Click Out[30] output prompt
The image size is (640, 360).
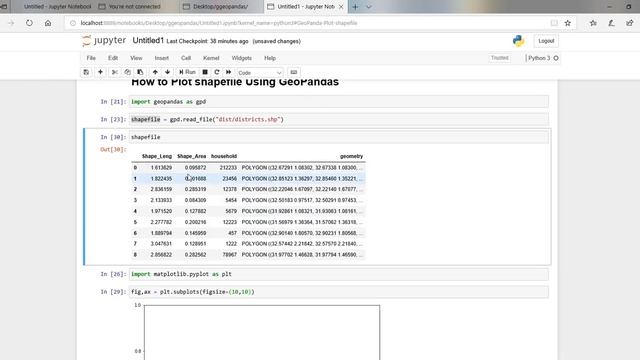pos(113,149)
